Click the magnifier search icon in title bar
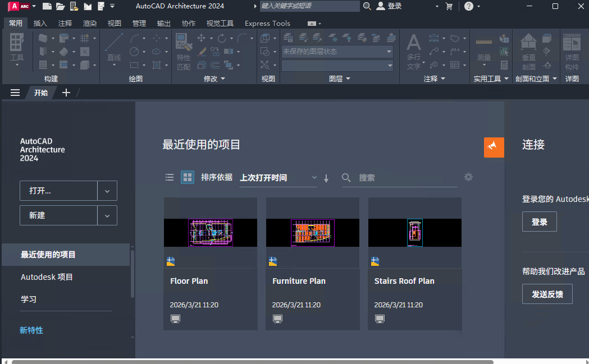Screen dimensions: 589x364 tap(367, 6)
